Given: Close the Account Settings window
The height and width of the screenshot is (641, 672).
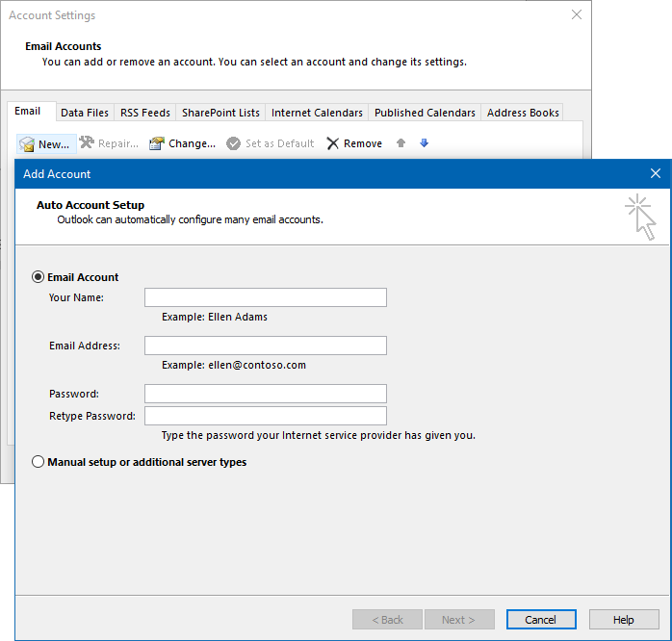Looking at the screenshot, I should 577,14.
